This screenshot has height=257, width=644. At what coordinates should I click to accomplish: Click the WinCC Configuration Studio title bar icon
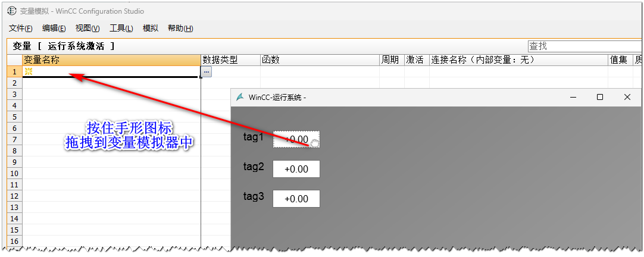(11, 11)
